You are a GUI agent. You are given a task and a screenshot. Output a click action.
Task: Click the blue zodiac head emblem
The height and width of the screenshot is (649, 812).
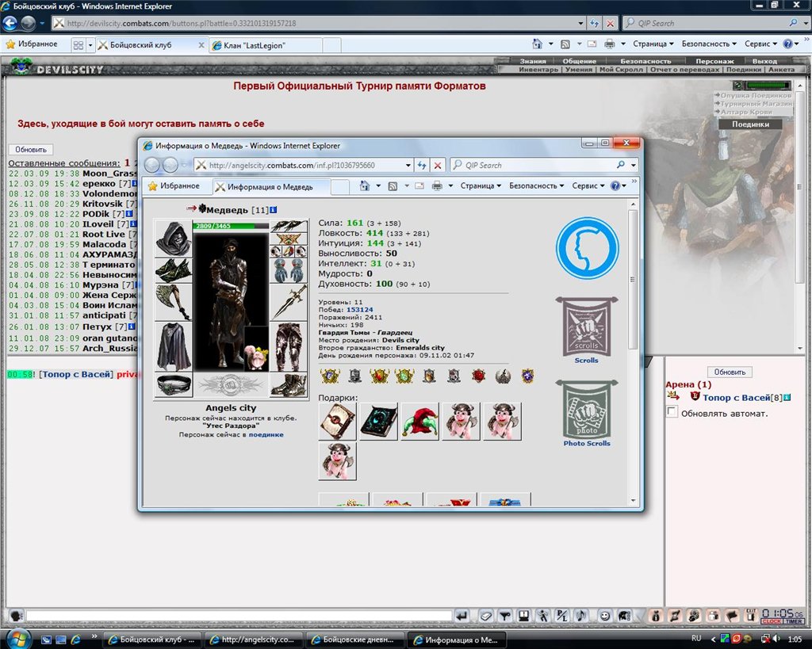tap(587, 248)
